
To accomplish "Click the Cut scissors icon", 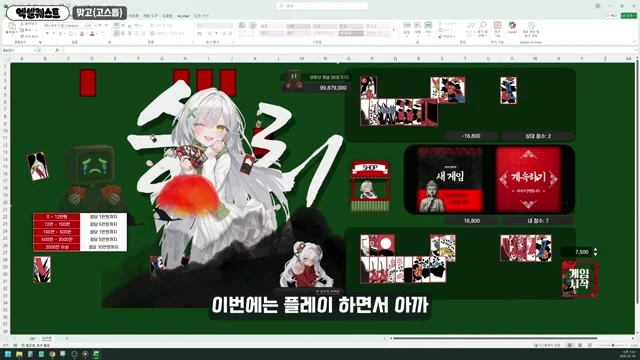I will [22, 24].
